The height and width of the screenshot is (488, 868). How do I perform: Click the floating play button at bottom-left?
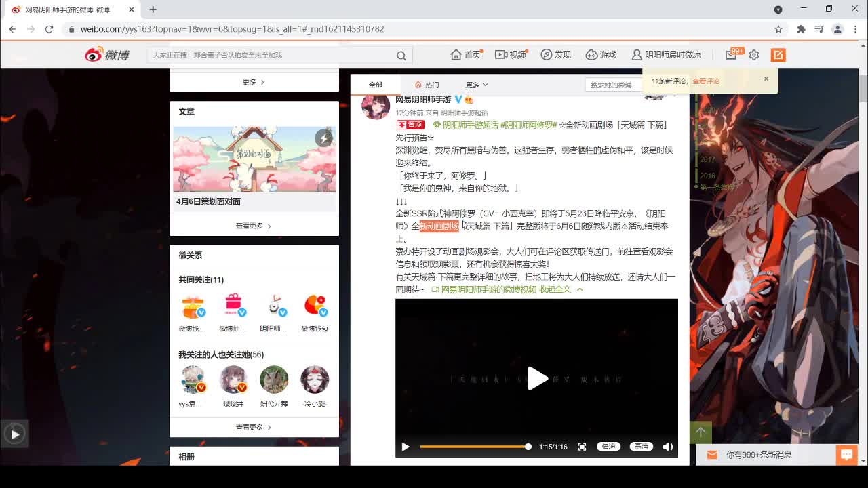(15, 434)
